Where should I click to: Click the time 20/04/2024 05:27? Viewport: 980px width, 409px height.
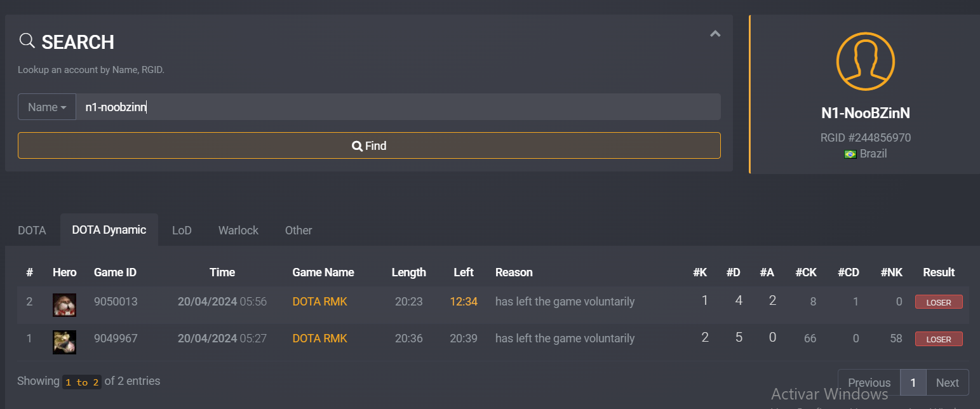pos(222,339)
